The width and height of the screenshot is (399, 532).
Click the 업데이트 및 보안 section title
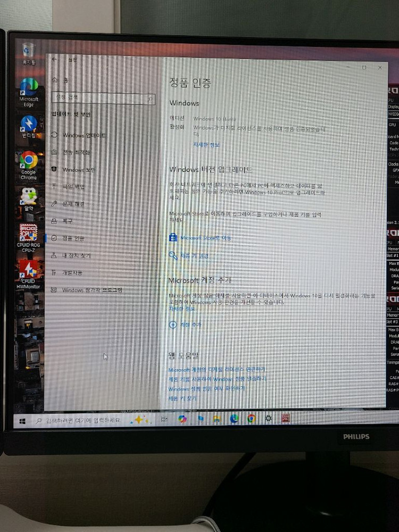tap(71, 114)
